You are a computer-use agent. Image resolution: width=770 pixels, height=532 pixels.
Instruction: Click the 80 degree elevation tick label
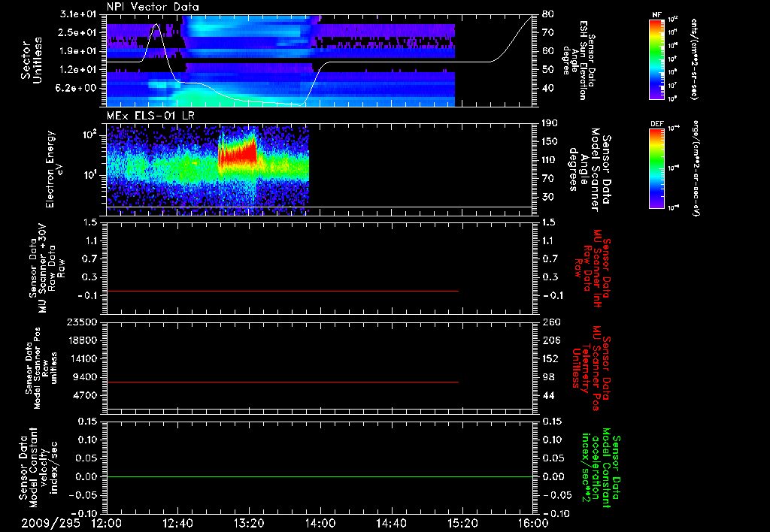[547, 14]
